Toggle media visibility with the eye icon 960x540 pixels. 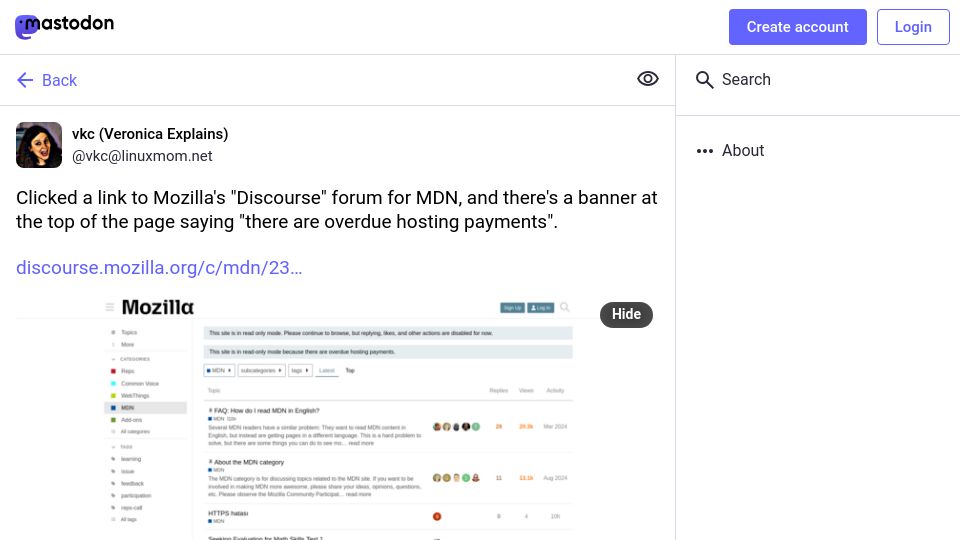tap(647, 79)
